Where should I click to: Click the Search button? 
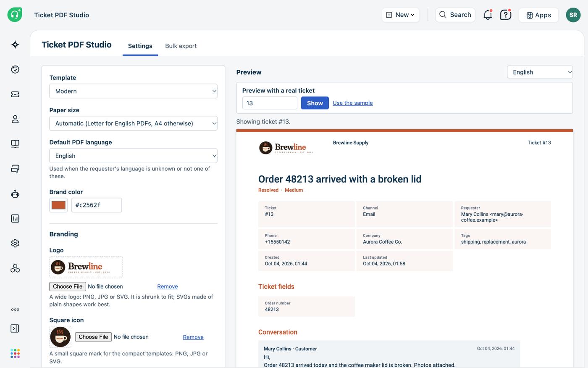click(x=455, y=15)
